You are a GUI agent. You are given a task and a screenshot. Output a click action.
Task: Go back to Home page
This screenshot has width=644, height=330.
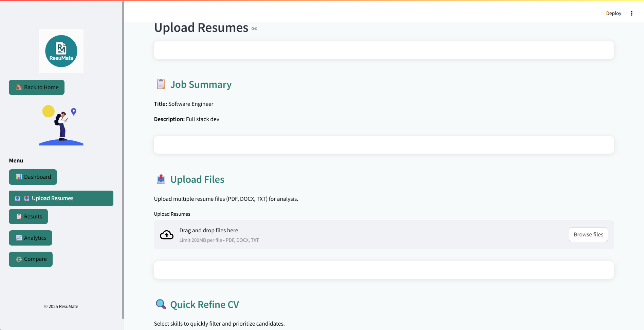coord(37,87)
